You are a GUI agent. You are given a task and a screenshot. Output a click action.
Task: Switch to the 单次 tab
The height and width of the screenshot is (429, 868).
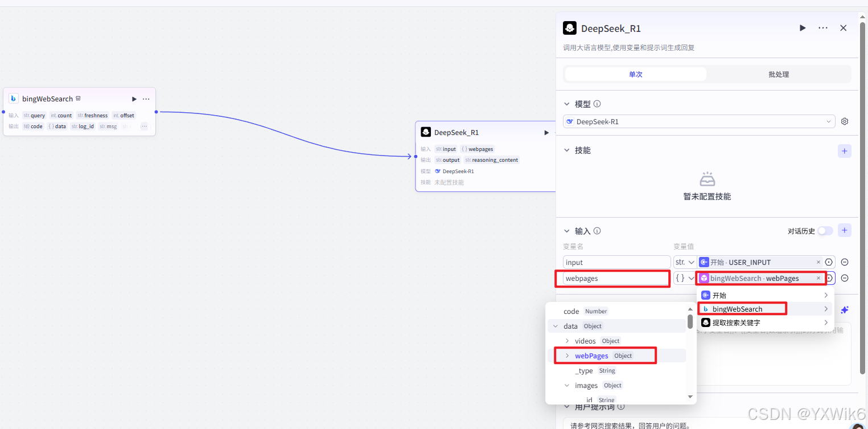[636, 74]
